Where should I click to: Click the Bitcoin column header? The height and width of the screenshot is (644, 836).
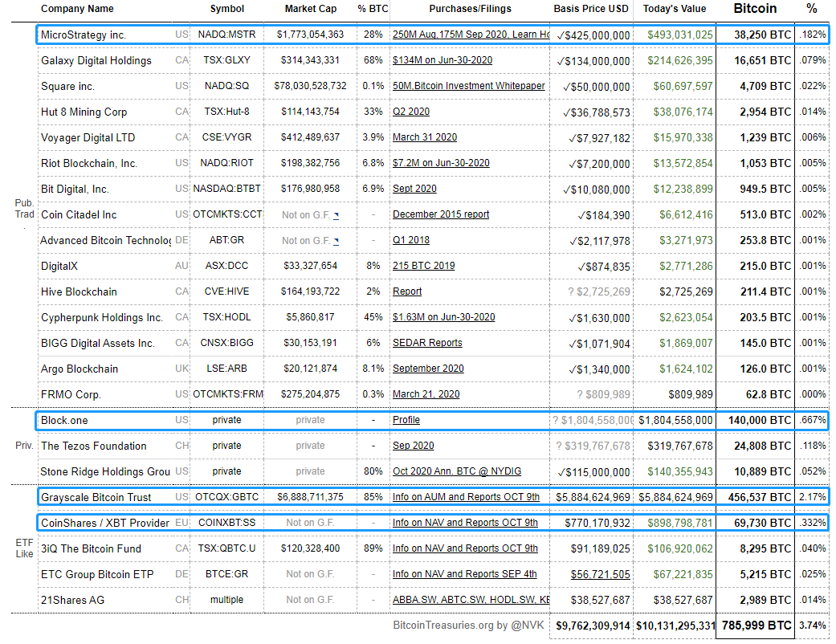pos(755,9)
